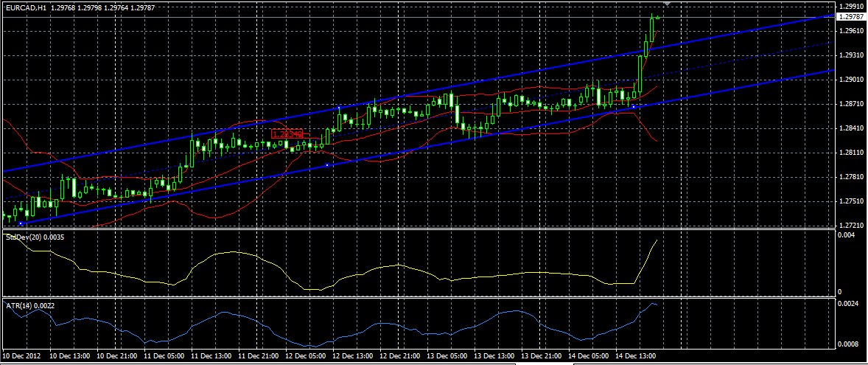Click the 13 Dec 21:00 time label

[x=542, y=355]
